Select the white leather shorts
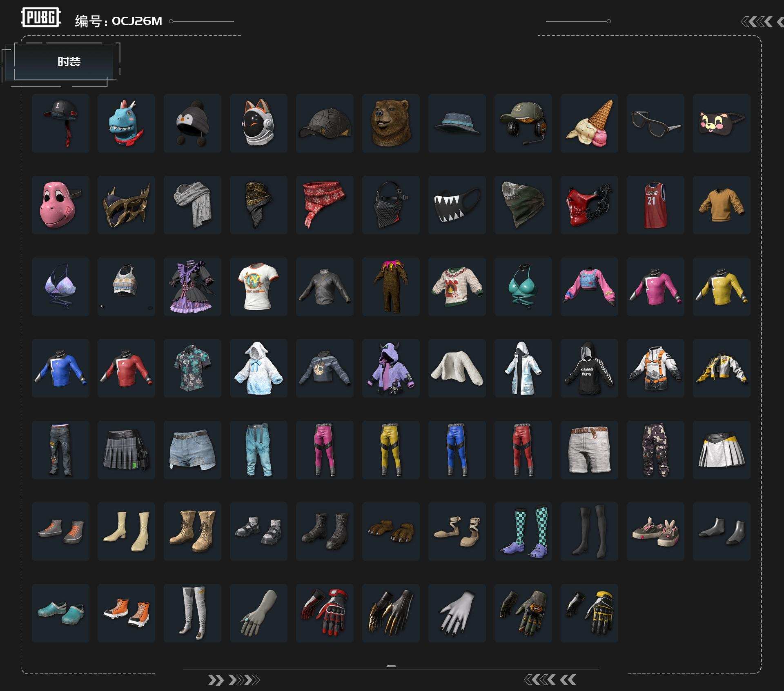The height and width of the screenshot is (691, 784). (589, 450)
